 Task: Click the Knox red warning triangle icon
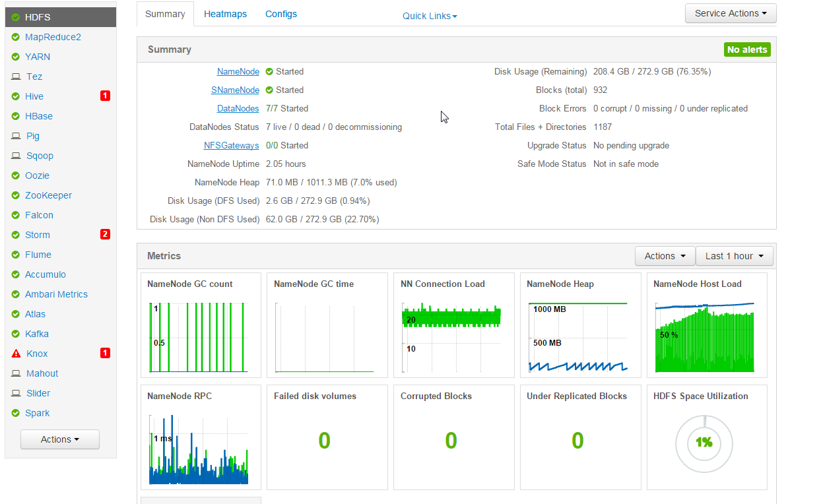tap(16, 354)
